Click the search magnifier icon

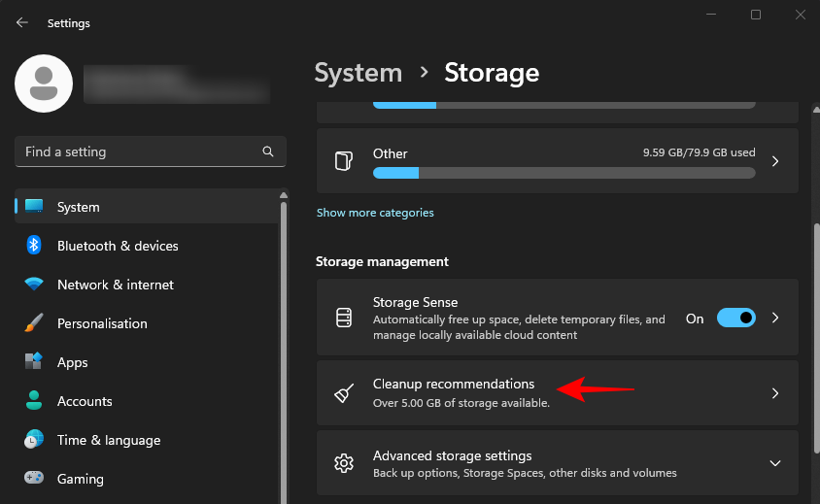(268, 152)
